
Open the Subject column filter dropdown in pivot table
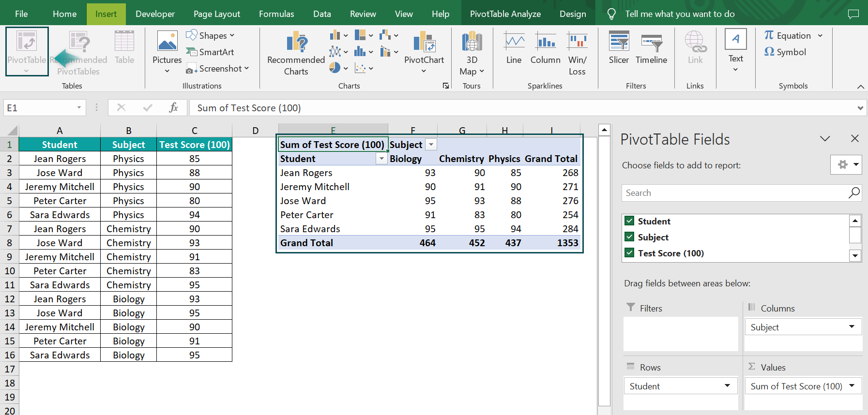pos(431,145)
